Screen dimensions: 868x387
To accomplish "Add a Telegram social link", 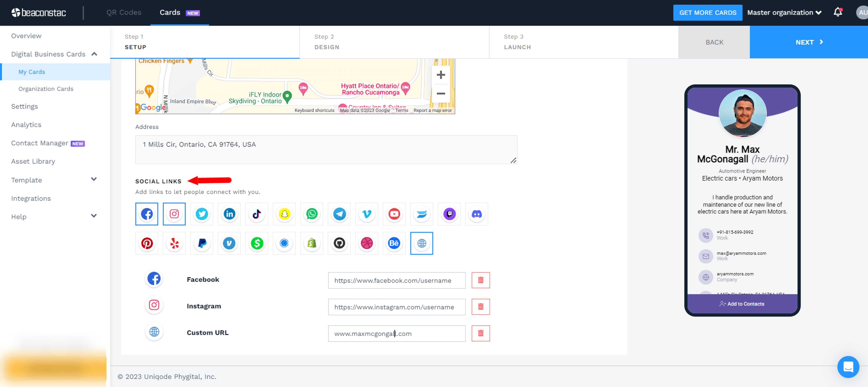I will click(339, 214).
